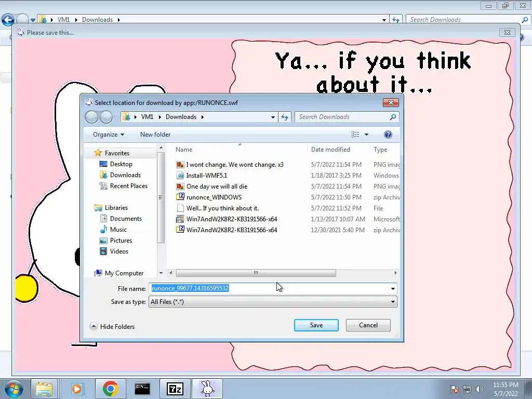Click the white bunny app taskbar icon
Viewport: 532px width, 399px height.
point(207,389)
